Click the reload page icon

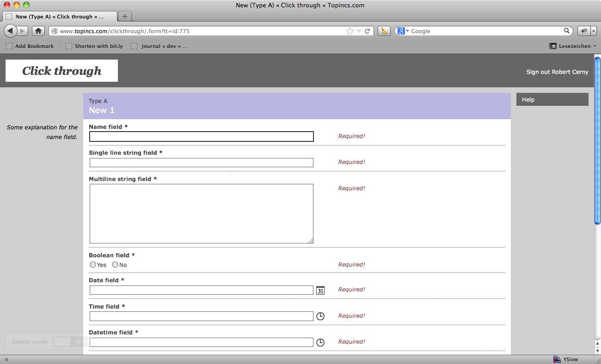[x=368, y=31]
